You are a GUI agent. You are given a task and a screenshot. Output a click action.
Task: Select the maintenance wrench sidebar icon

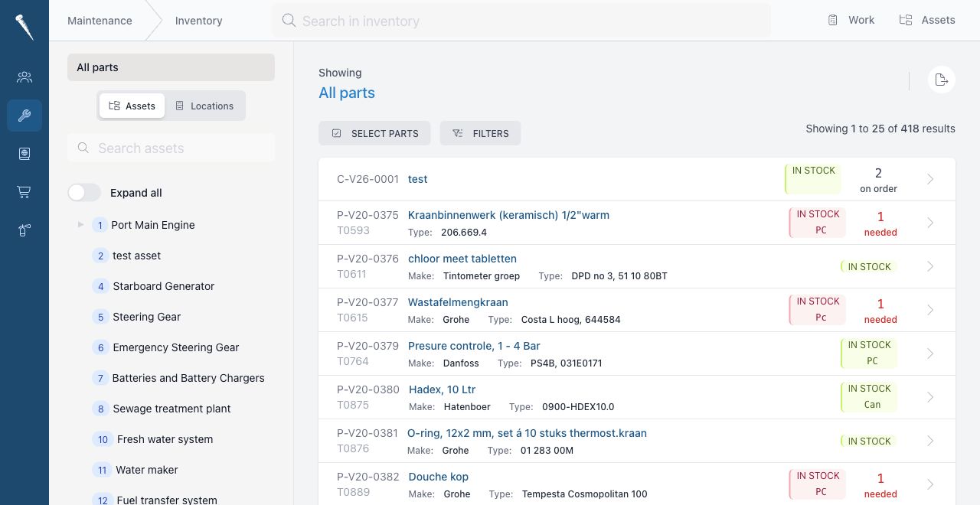[24, 116]
